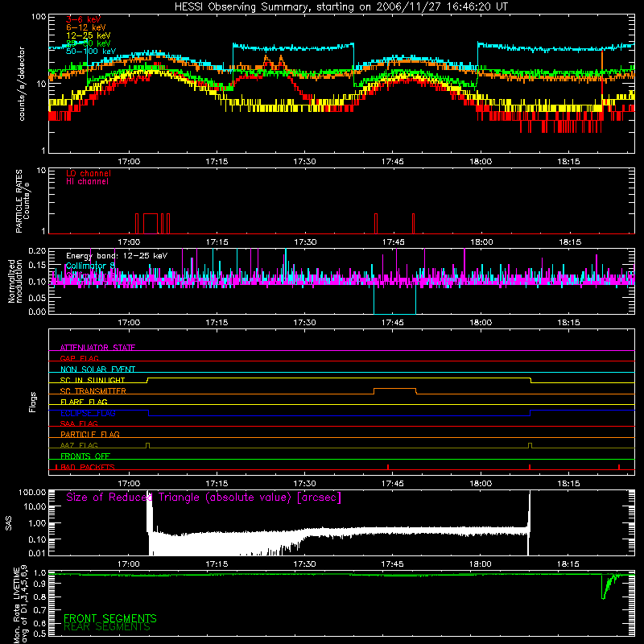Click the FRONTS OFF flag label

85,456
